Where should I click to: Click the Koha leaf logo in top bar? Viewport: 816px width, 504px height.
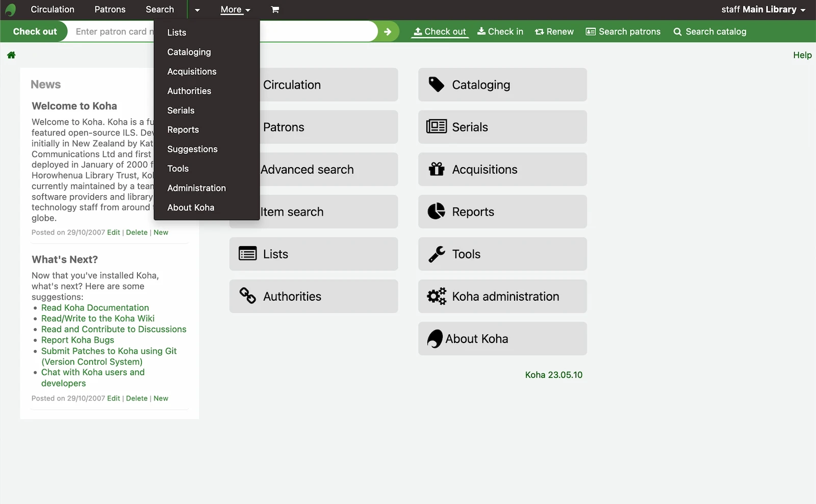click(11, 10)
